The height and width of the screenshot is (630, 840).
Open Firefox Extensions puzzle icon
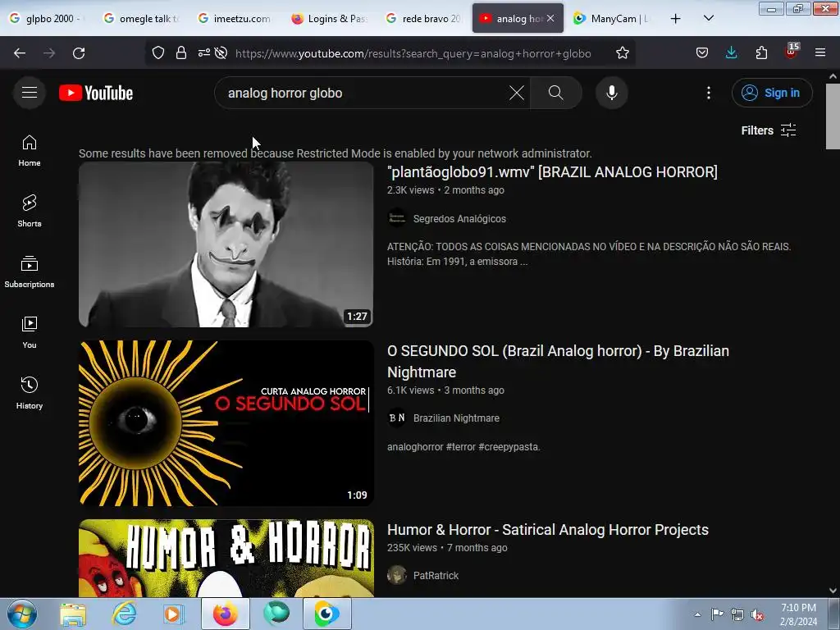point(761,53)
